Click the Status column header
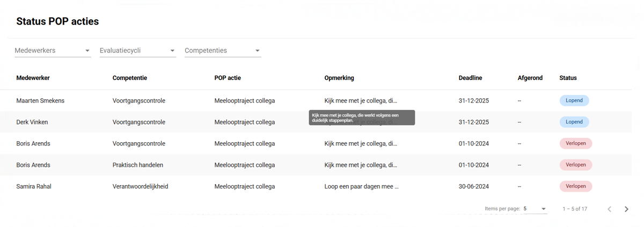The width and height of the screenshot is (644, 227). [568, 78]
